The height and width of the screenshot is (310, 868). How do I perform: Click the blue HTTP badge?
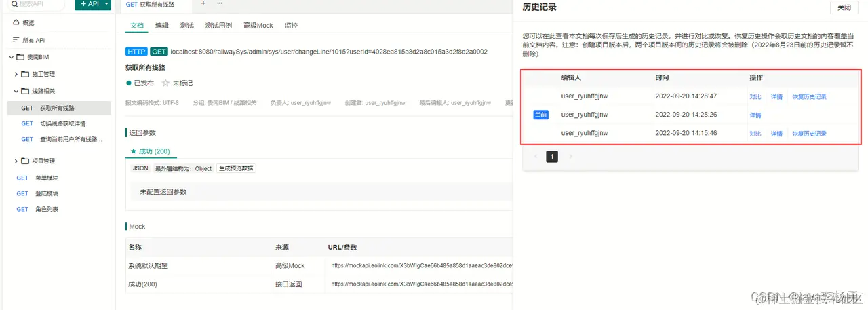click(137, 52)
